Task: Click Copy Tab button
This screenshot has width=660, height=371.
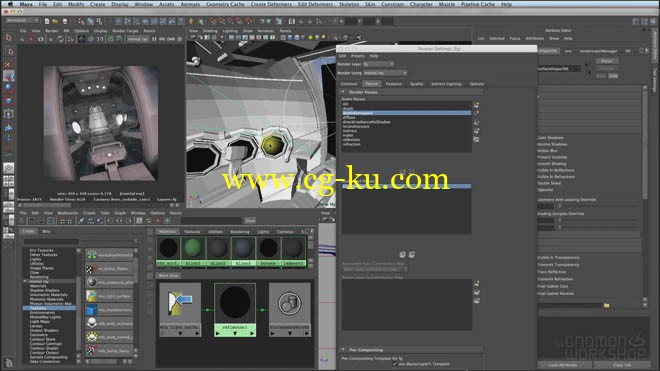Action: coord(622,365)
